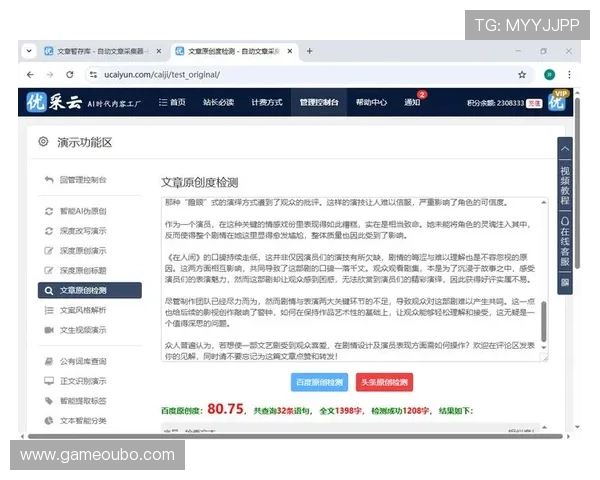Click the text area resize handle
The image size is (600, 480).
545,358
